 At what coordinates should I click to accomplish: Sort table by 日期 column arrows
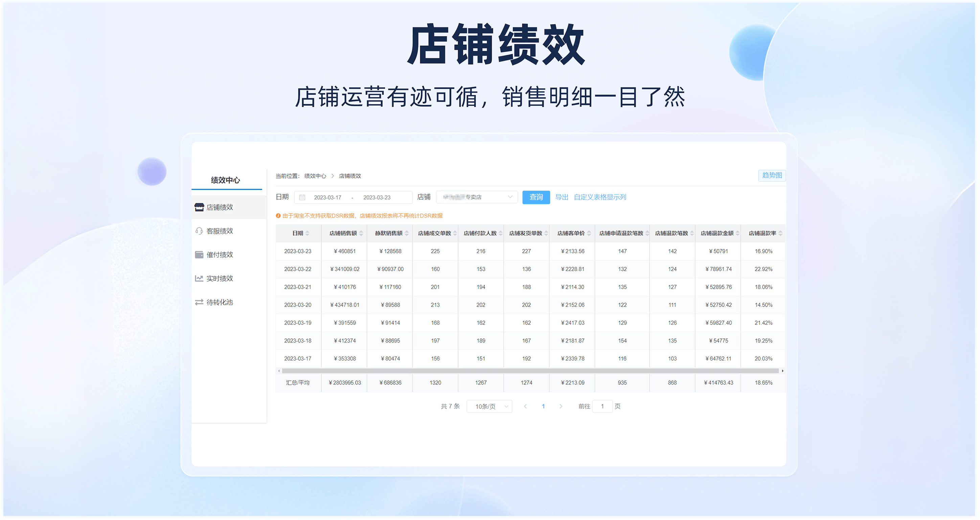[307, 233]
